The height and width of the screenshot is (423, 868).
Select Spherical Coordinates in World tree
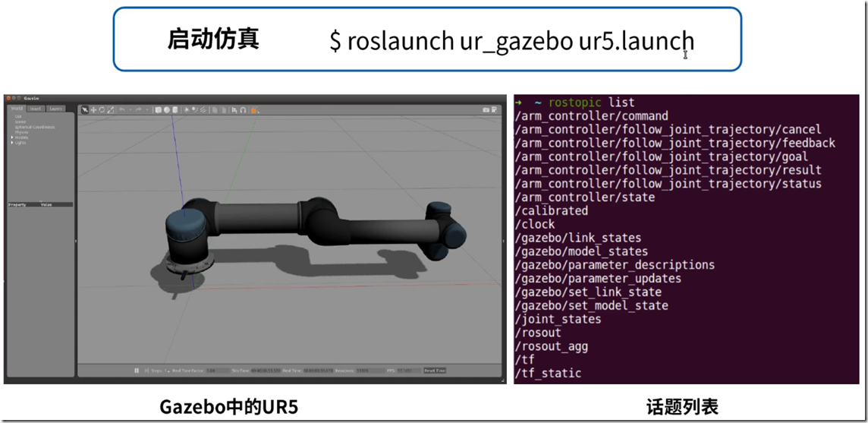pos(35,127)
